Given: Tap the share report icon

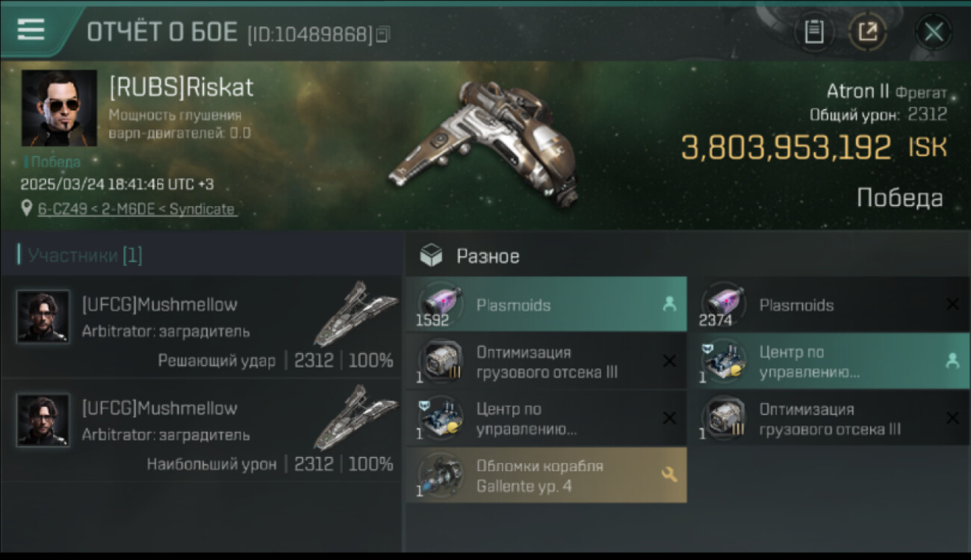Looking at the screenshot, I should pos(868,32).
